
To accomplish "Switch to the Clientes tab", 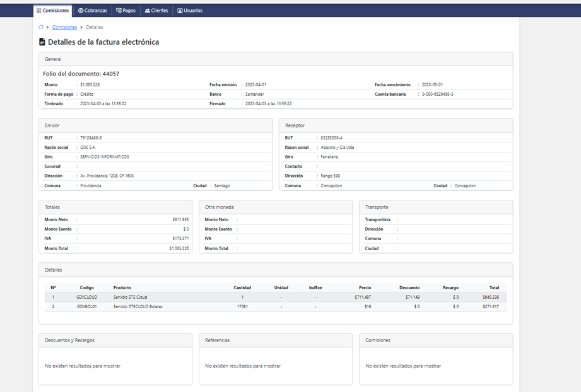I will coord(159,11).
